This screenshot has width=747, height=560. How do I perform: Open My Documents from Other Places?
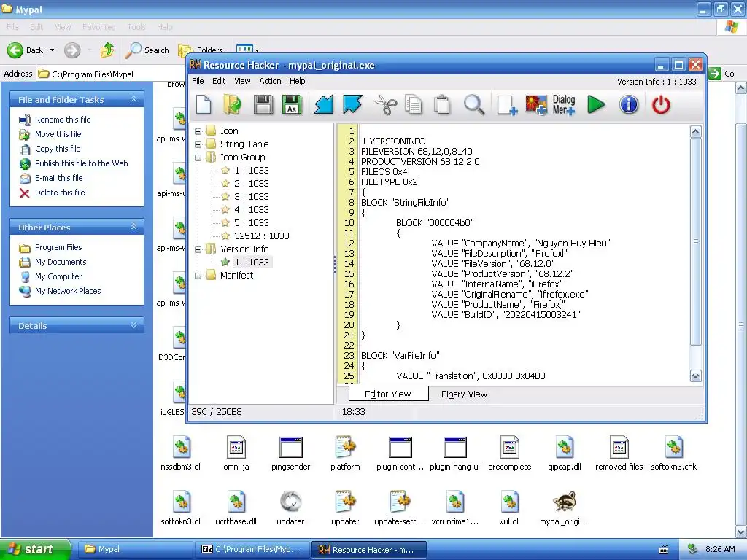point(61,262)
